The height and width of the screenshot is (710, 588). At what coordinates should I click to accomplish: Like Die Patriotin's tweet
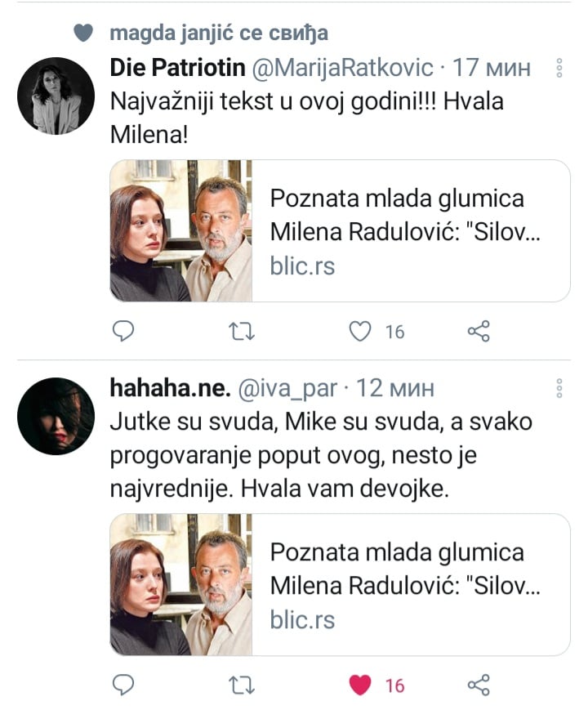pos(360,331)
